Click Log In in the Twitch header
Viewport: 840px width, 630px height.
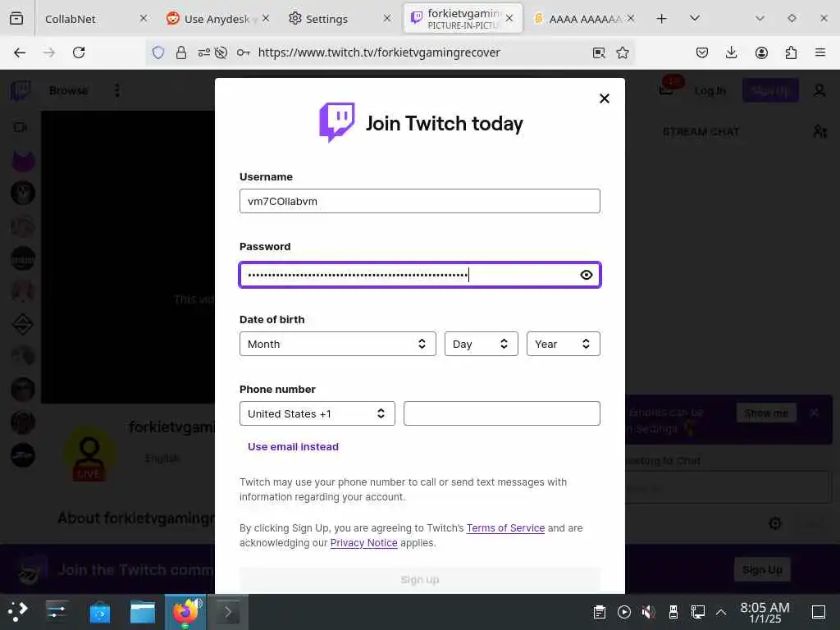710,90
